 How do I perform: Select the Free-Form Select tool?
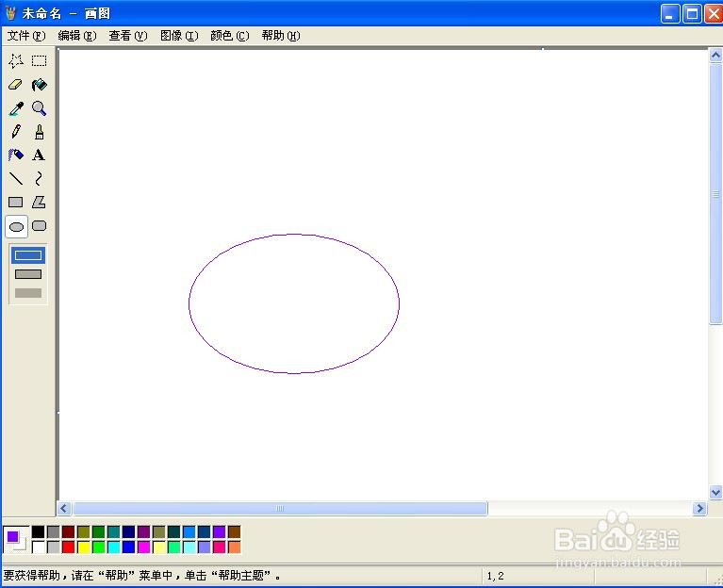16,61
